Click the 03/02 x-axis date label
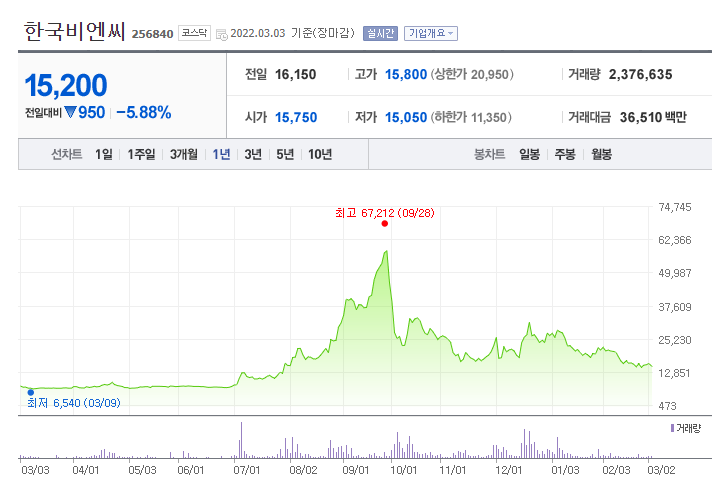 coord(661,470)
